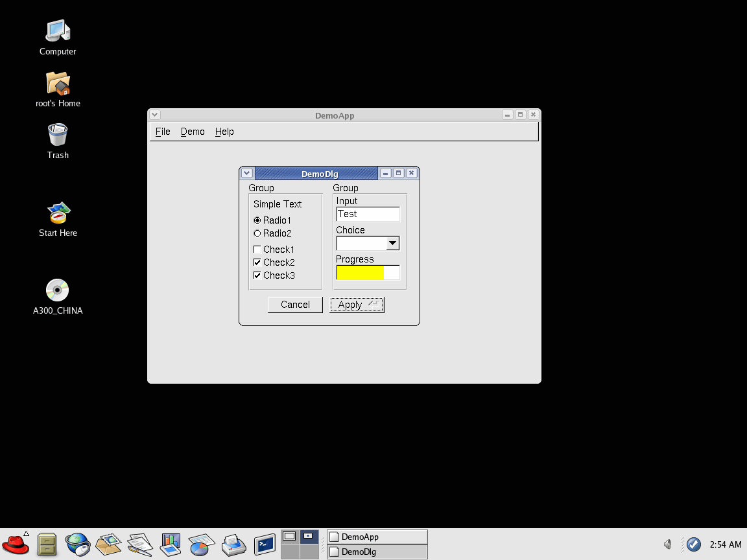Viewport: 747px width, 560px height.
Task: Open the print manager printer icon
Action: tap(233, 544)
